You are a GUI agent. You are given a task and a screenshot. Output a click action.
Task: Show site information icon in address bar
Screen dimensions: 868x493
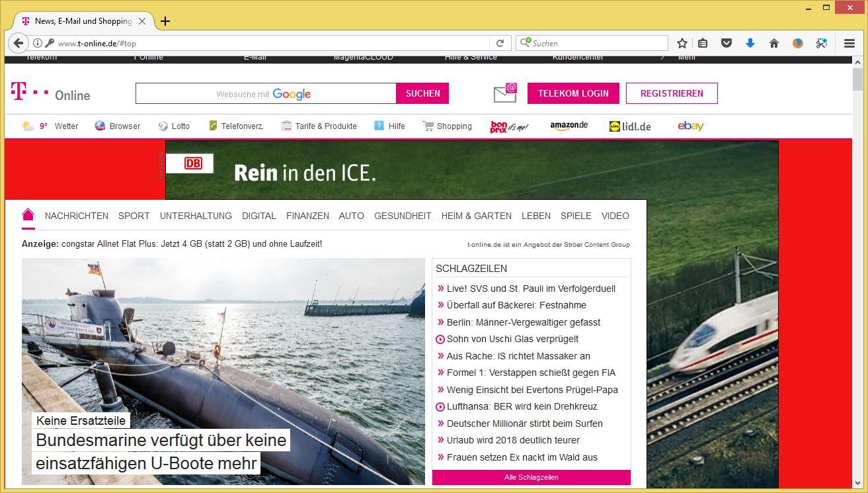point(38,43)
